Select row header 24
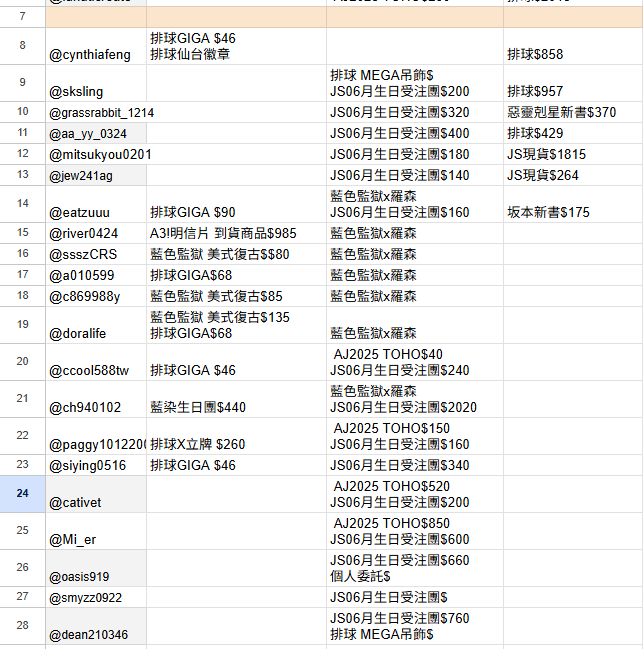The image size is (643, 649). click(22, 494)
